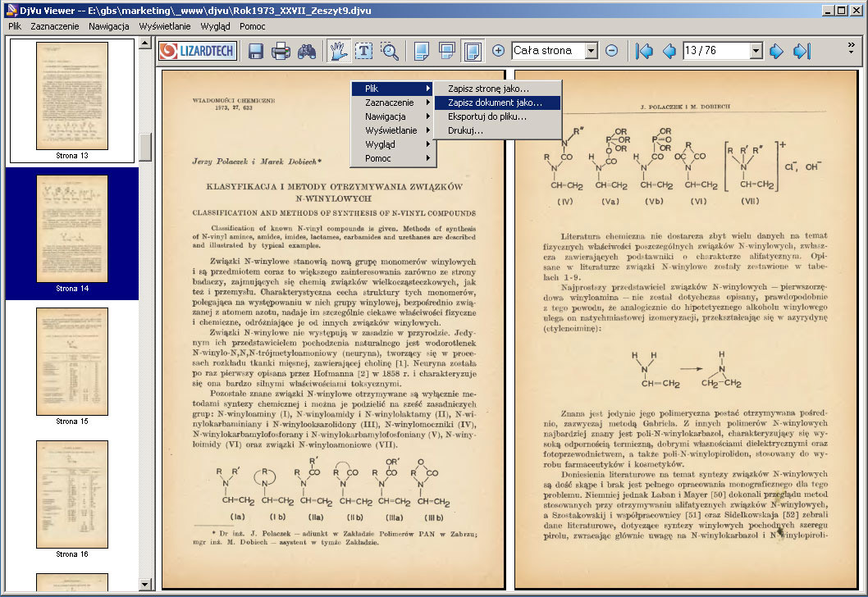Click the 13 / 76 page number field
The image size is (868, 597).
click(716, 51)
